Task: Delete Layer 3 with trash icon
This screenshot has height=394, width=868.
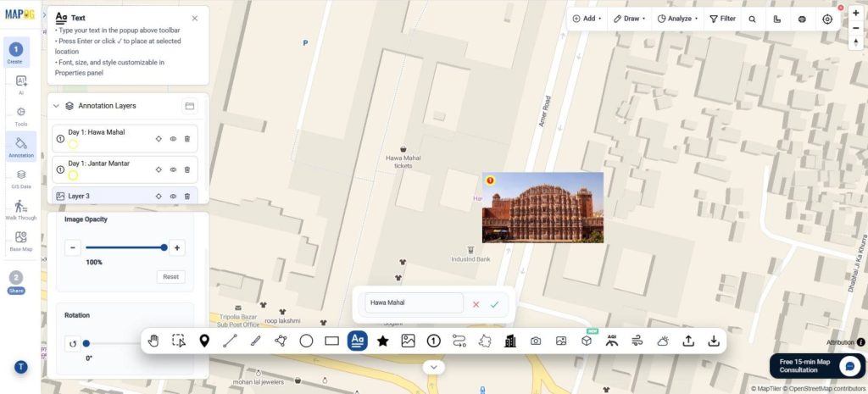Action: tap(187, 196)
